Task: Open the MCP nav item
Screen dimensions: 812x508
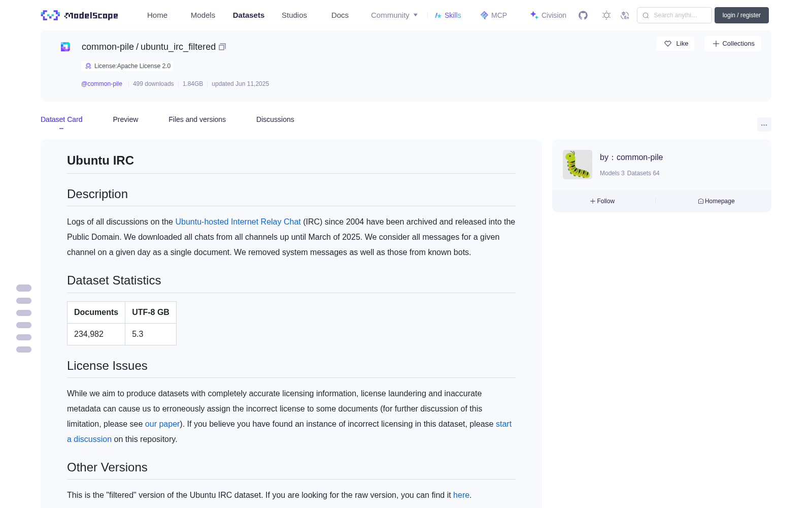Action: click(x=494, y=15)
